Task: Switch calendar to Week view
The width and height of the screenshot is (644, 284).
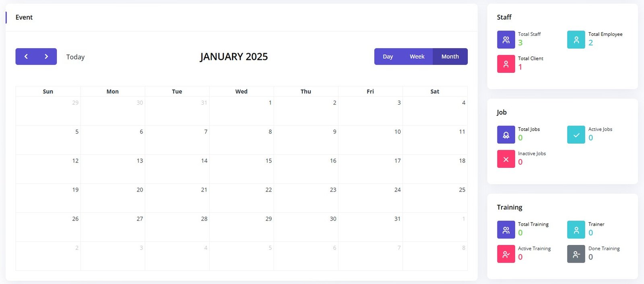Action: click(417, 57)
